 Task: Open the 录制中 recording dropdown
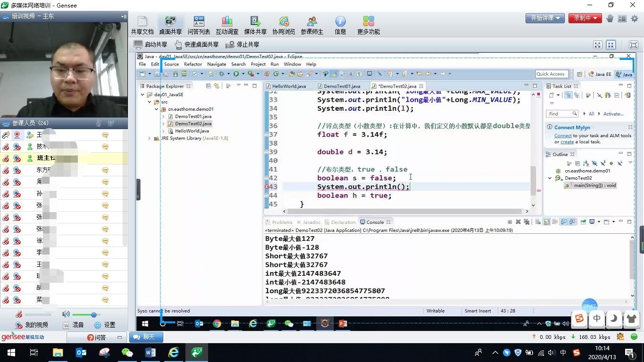click(585, 18)
